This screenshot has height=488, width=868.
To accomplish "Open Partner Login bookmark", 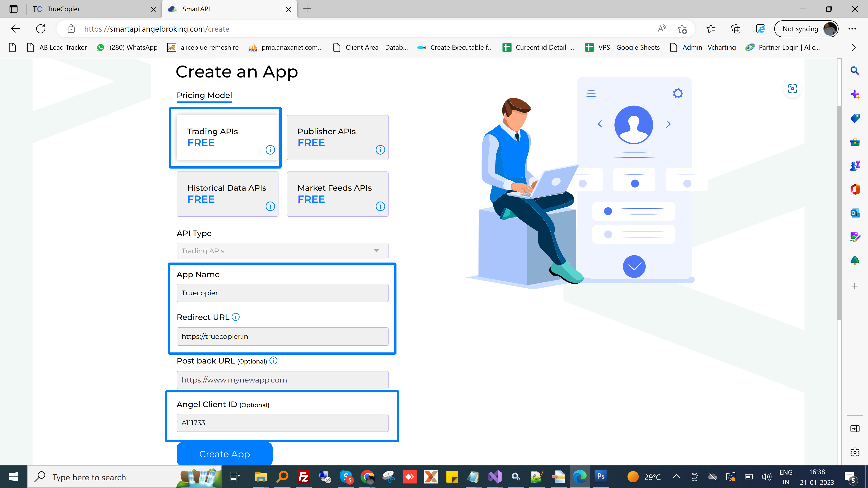I will [782, 47].
